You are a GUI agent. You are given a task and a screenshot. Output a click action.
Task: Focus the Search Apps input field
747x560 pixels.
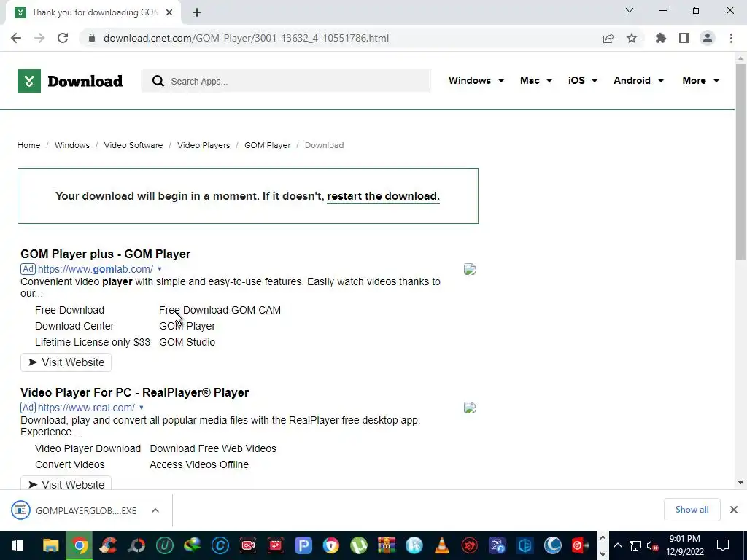pyautogui.click(x=286, y=81)
